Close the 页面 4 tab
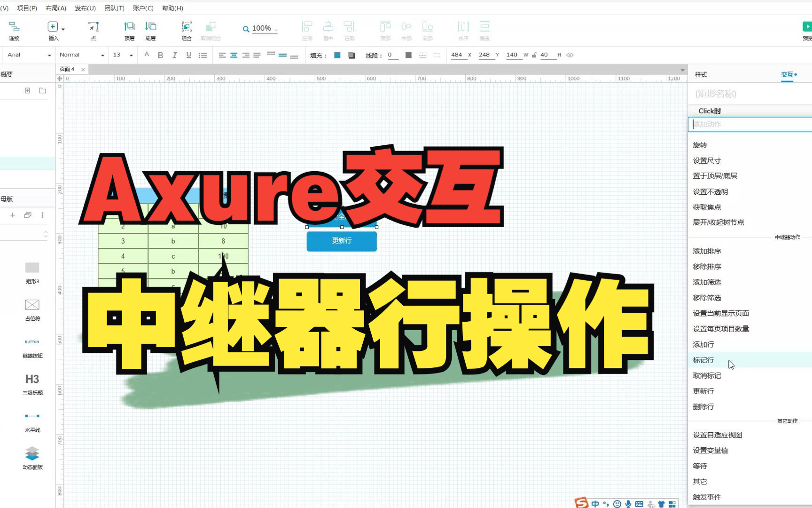Viewport: 812px width, 508px height. (x=83, y=70)
